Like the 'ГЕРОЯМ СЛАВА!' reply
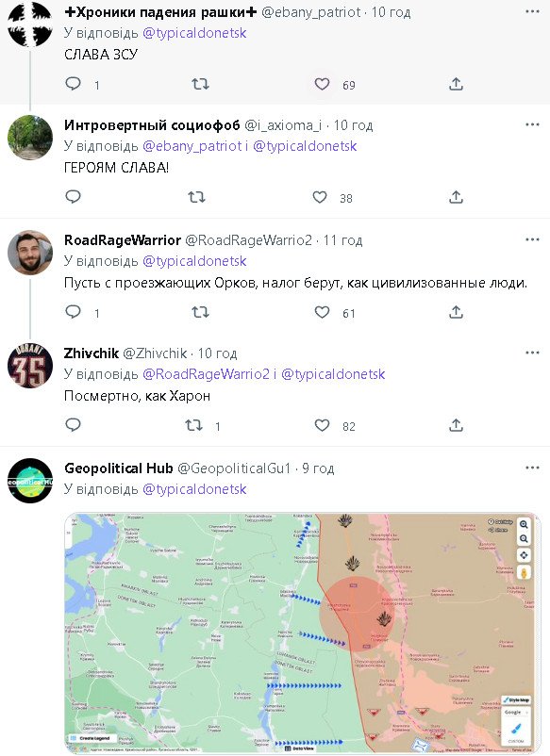Image resolution: width=550 pixels, height=756 pixels. click(320, 197)
